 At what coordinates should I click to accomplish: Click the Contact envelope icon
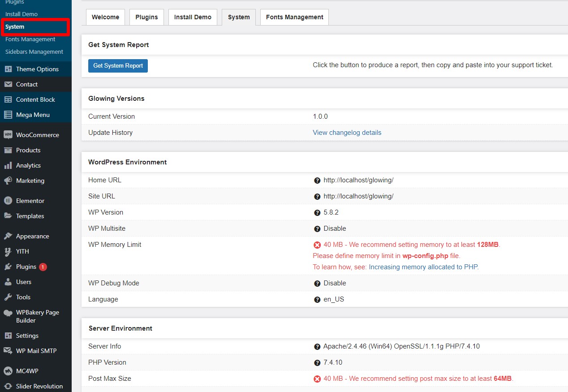pyautogui.click(x=8, y=84)
